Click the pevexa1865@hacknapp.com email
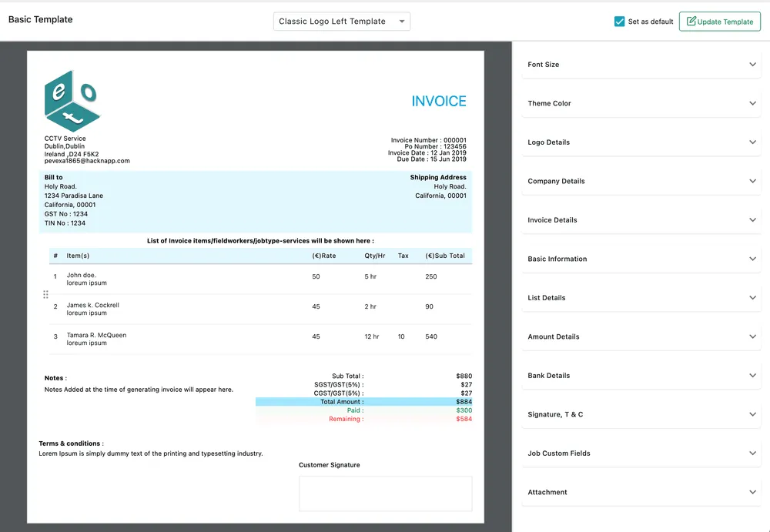This screenshot has height=532, width=770. tap(87, 161)
